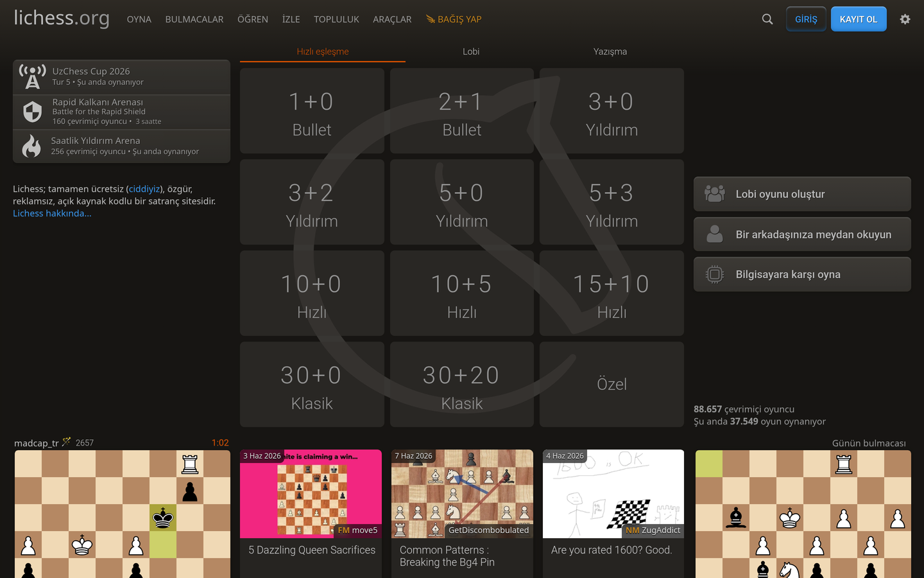
Task: Click the UzChess Cup broadcast antenna icon
Action: [32, 76]
